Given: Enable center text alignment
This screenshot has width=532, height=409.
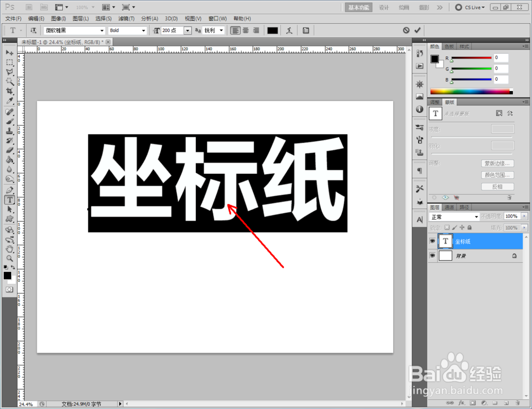Looking at the screenshot, I should (x=245, y=30).
